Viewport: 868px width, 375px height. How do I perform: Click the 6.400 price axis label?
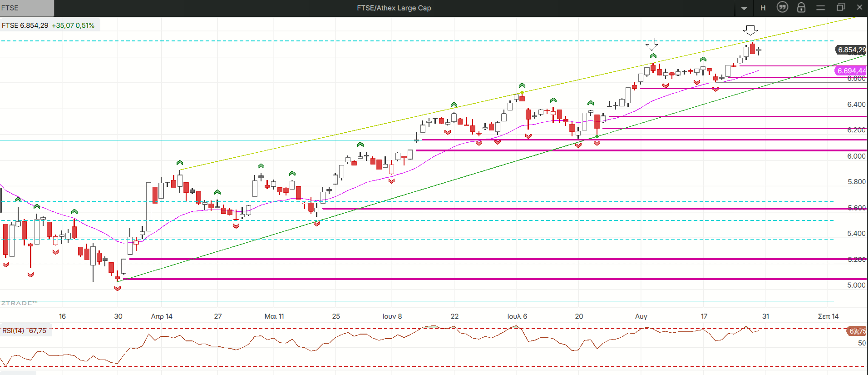[x=856, y=105]
